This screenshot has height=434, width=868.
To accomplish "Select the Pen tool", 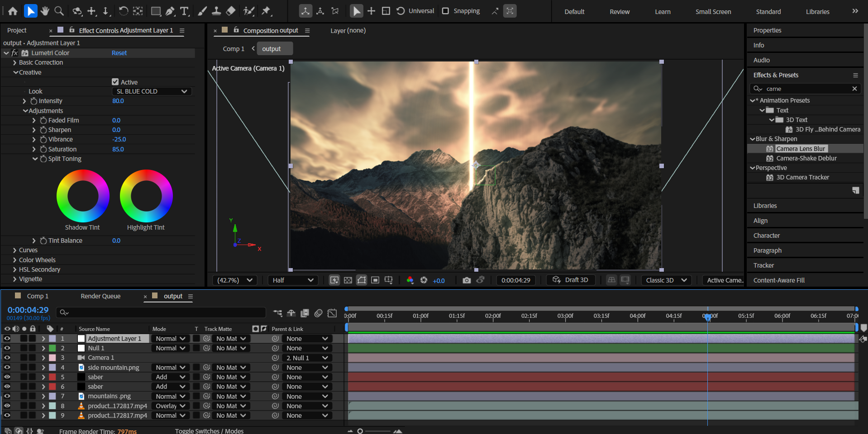I will [170, 11].
